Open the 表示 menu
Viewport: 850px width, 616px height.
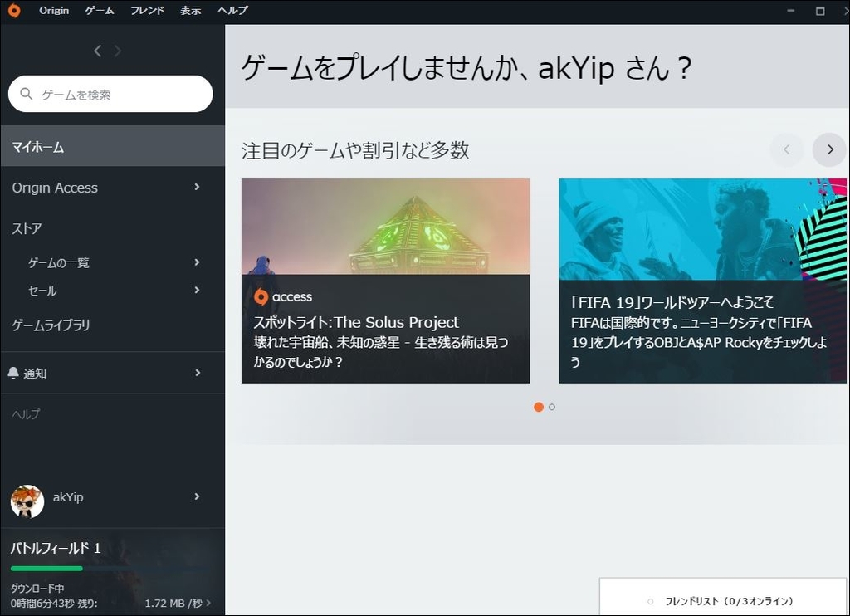coord(190,10)
